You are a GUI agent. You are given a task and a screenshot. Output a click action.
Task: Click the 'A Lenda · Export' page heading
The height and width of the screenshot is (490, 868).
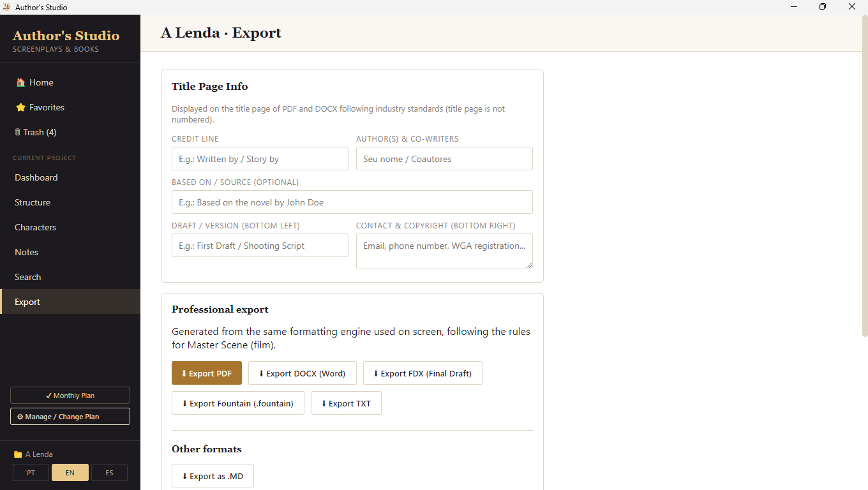tap(221, 33)
